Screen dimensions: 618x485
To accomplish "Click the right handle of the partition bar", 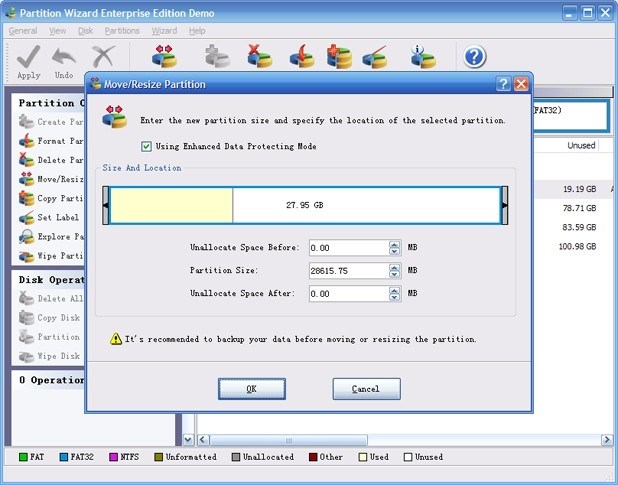I will coord(504,205).
